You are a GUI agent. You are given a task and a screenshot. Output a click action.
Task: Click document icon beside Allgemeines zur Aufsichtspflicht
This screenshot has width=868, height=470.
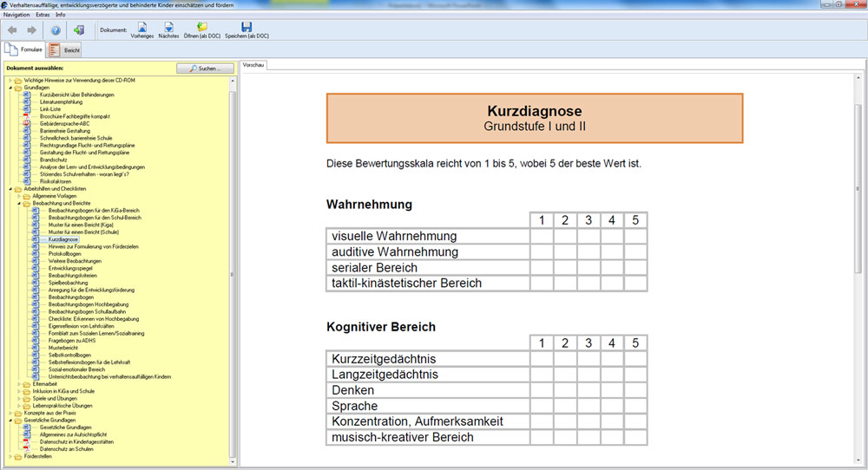point(27,434)
